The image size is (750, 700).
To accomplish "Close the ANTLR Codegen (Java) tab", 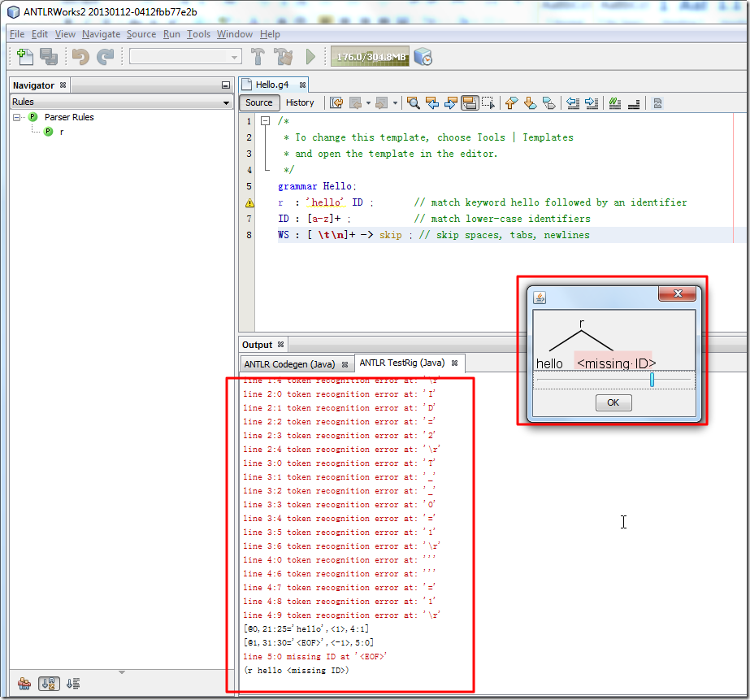I will (x=345, y=364).
